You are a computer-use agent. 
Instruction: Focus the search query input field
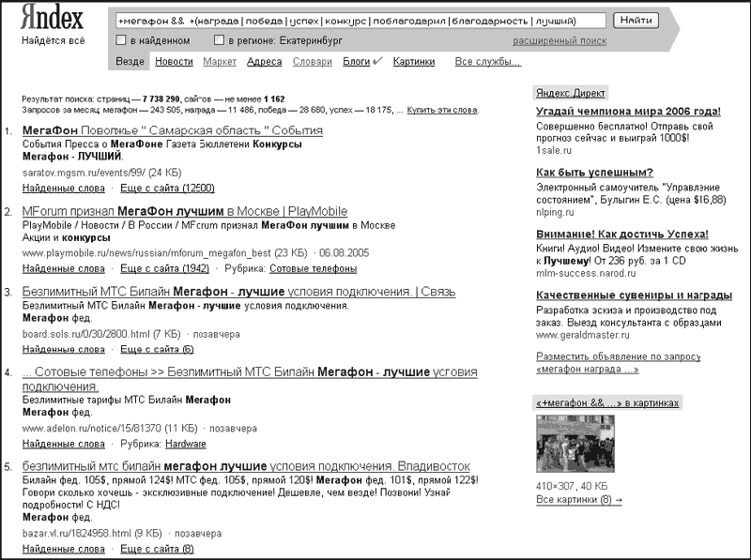[360, 21]
